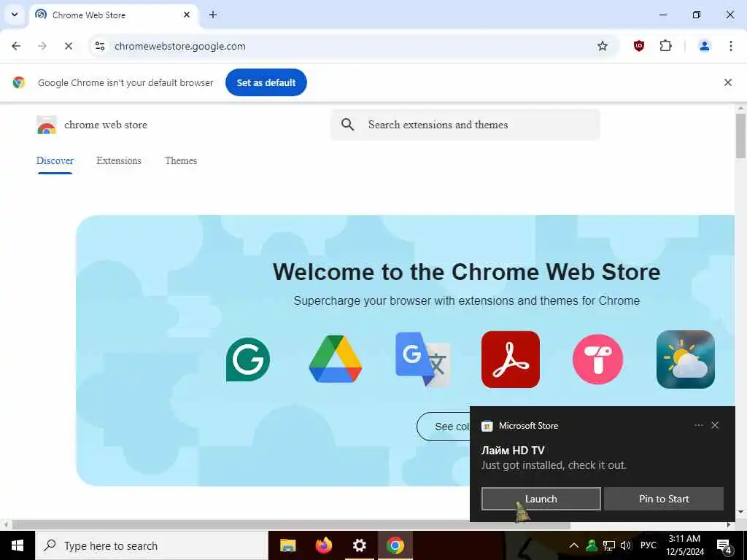This screenshot has width=747, height=560.
Task: Click Launch in the notification
Action: click(x=541, y=499)
